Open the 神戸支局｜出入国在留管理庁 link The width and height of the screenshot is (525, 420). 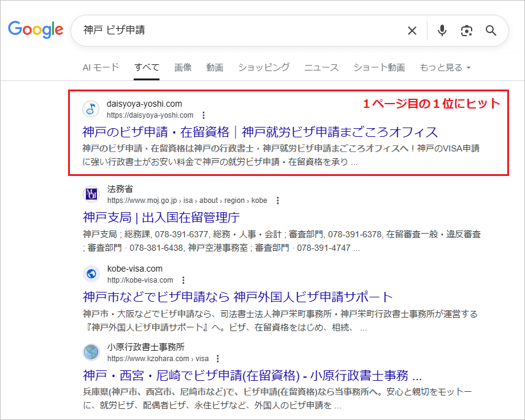161,218
